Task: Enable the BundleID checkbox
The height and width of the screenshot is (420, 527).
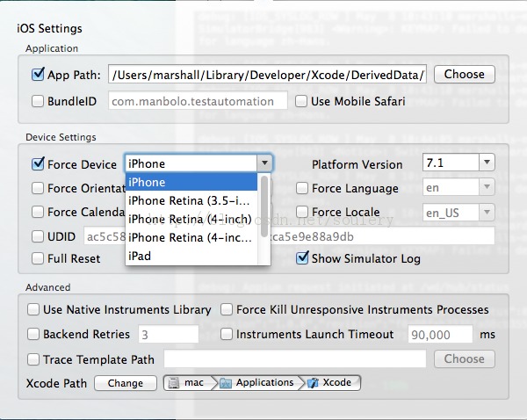Action: [x=38, y=101]
